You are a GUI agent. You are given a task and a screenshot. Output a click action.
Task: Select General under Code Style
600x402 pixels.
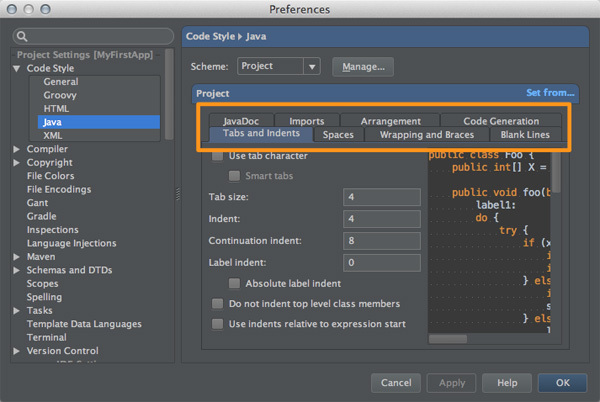click(x=61, y=81)
